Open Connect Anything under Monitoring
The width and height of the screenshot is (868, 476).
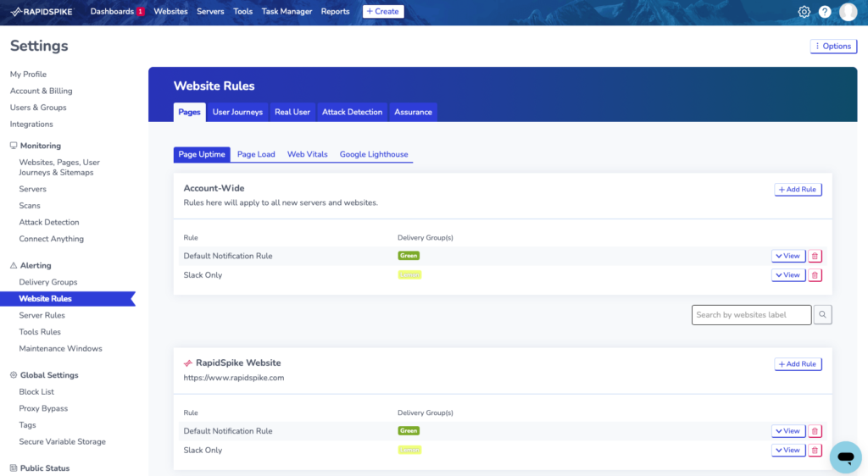[52, 239]
